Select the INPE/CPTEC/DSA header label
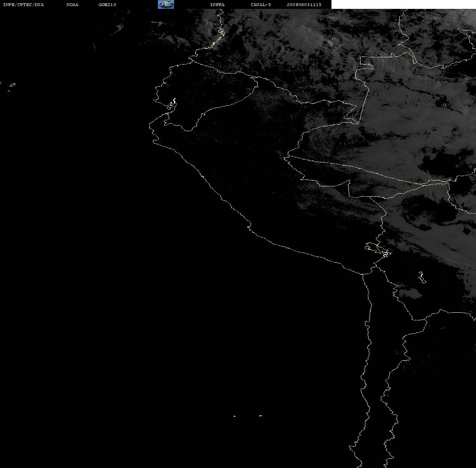Image resolution: width=476 pixels, height=468 pixels. [23, 4]
